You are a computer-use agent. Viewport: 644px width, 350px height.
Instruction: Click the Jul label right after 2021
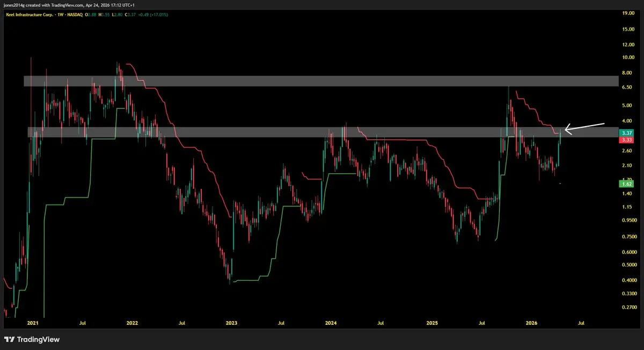[82, 324]
